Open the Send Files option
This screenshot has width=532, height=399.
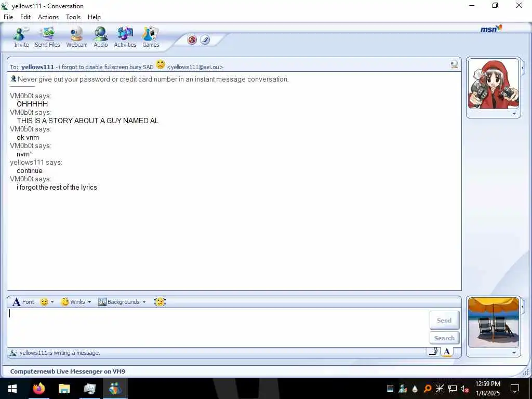(x=47, y=37)
